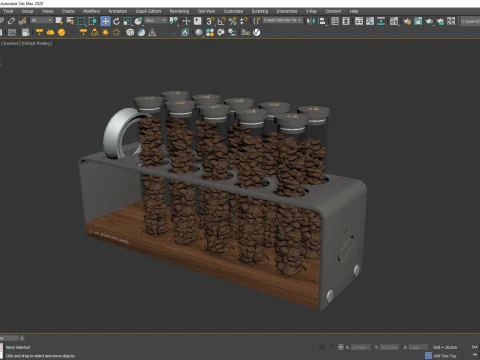This screenshot has width=480, height=360.
Task: Choose the Rectangular Selection Region tool
Action: coord(81,21)
